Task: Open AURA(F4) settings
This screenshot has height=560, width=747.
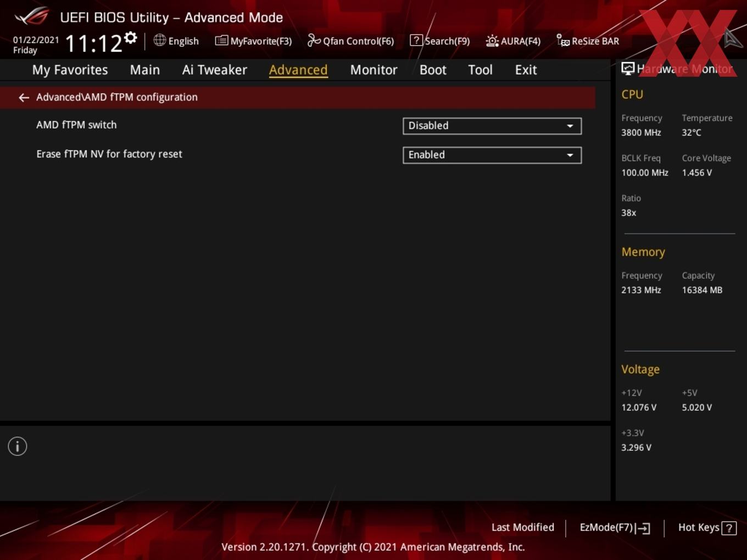Action: [x=513, y=41]
